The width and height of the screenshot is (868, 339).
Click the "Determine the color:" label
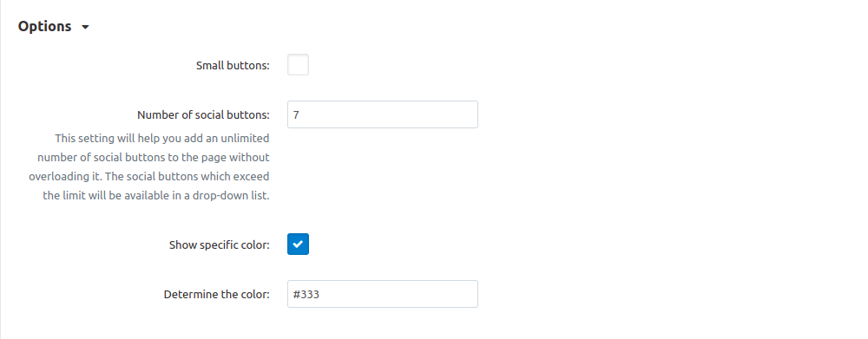click(x=216, y=294)
